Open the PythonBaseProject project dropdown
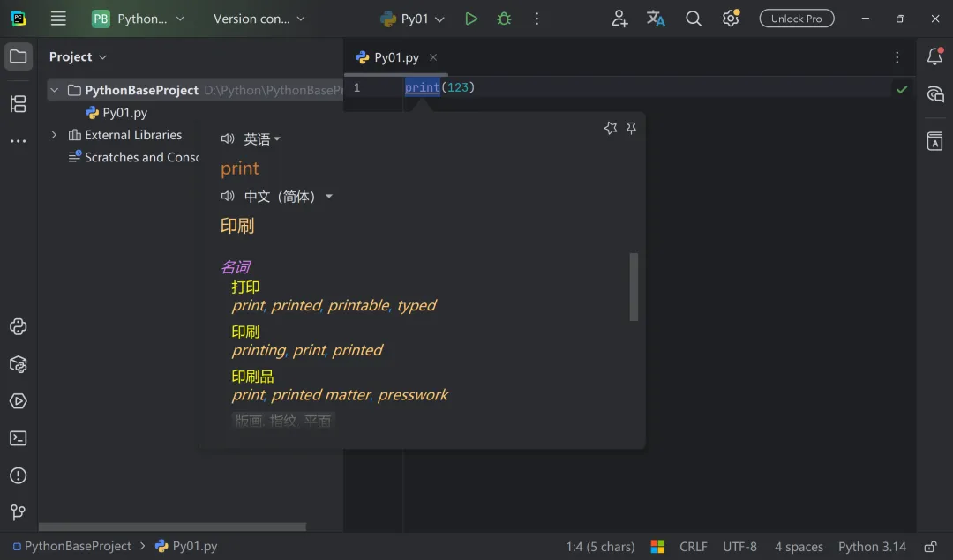953x560 pixels. [x=138, y=19]
